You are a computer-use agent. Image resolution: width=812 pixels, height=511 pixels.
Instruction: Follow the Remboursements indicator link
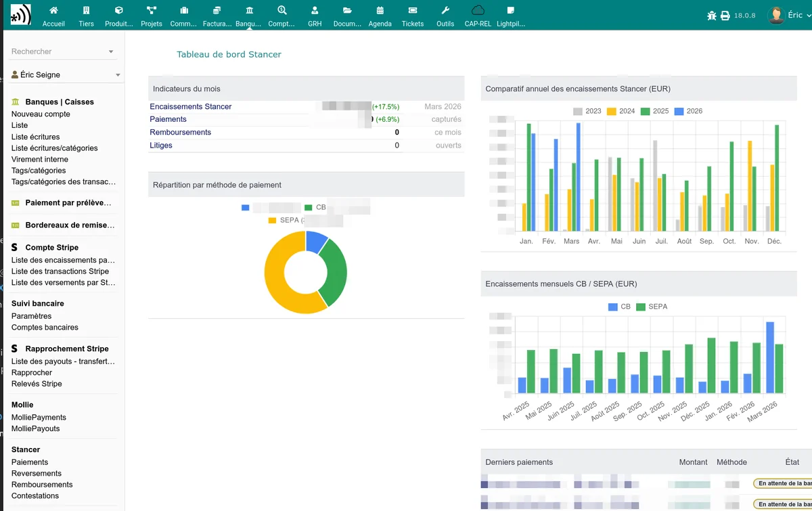pos(181,132)
